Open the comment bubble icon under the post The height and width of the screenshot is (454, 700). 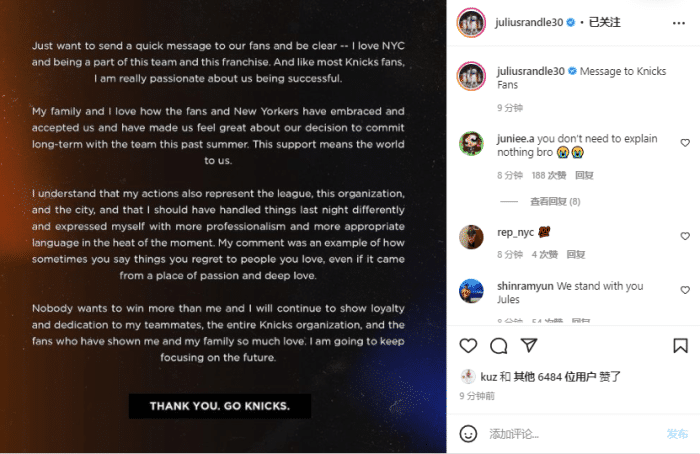coord(499,346)
